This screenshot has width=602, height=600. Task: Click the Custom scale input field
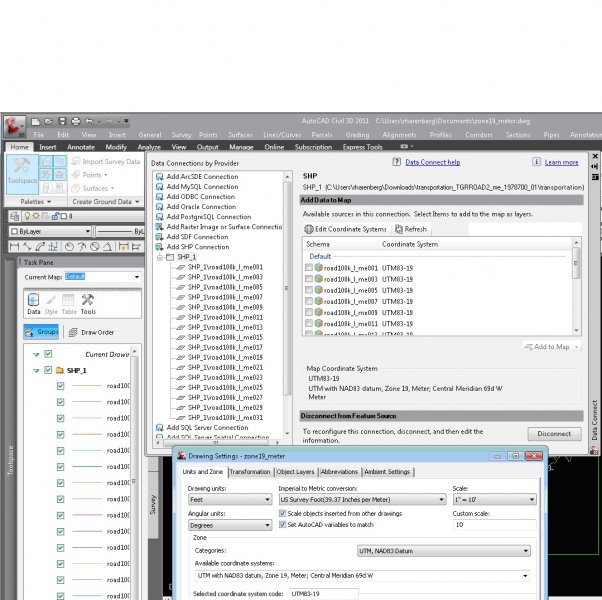494,524
